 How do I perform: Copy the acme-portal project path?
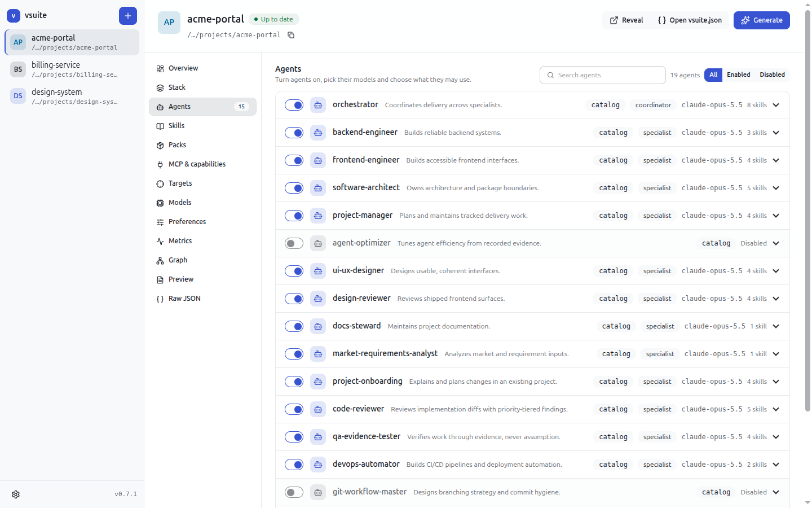(x=291, y=35)
